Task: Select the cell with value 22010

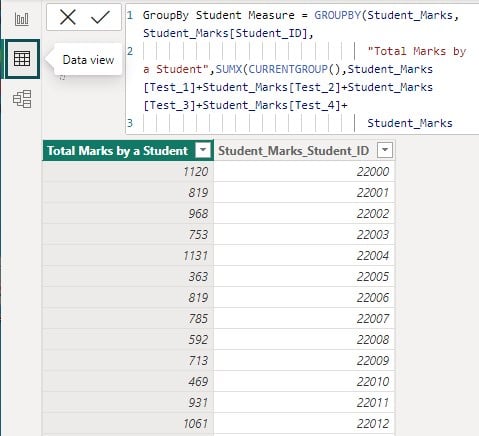Action: [x=304, y=382]
